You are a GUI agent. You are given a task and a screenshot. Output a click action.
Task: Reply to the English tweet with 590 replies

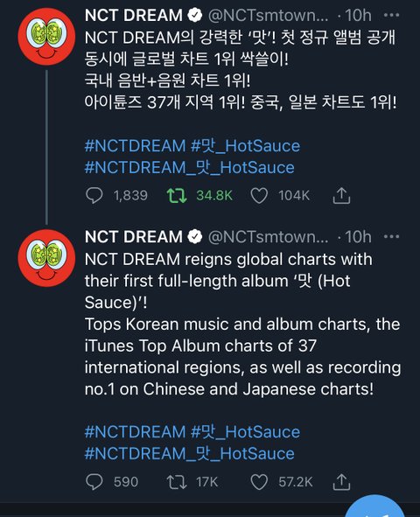(94, 482)
